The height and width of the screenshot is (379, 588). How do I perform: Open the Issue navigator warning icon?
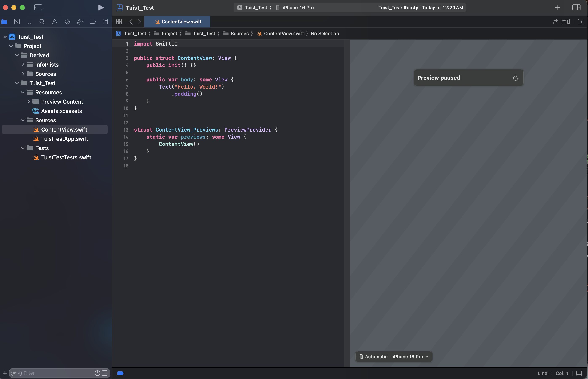(x=55, y=22)
